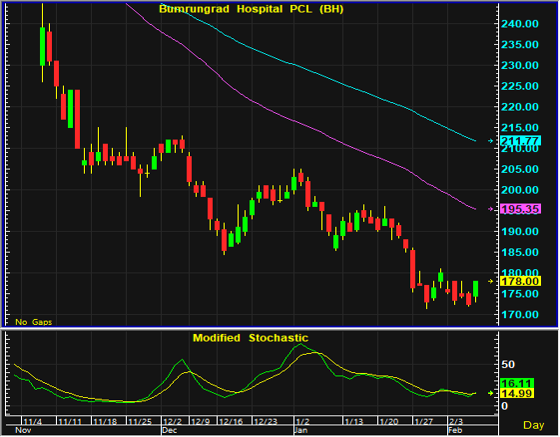
Task: Click the magenta 195.35 moving average price tag
Action: coord(521,209)
